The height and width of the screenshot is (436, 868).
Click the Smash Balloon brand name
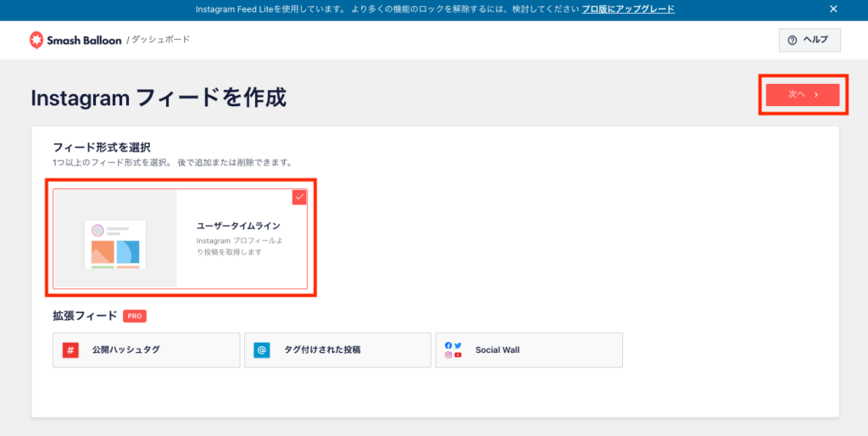tap(84, 41)
